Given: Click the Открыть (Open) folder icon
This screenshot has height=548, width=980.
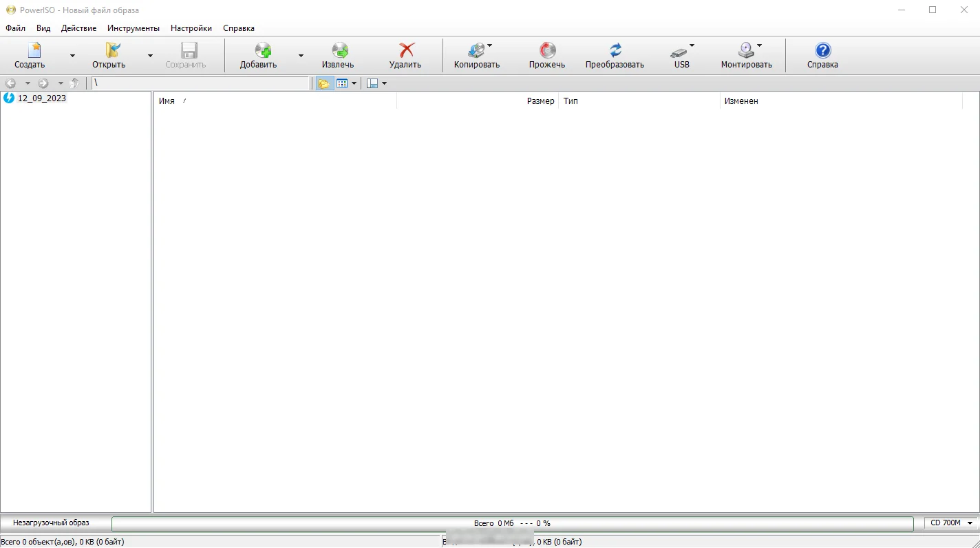Looking at the screenshot, I should pyautogui.click(x=110, y=51).
